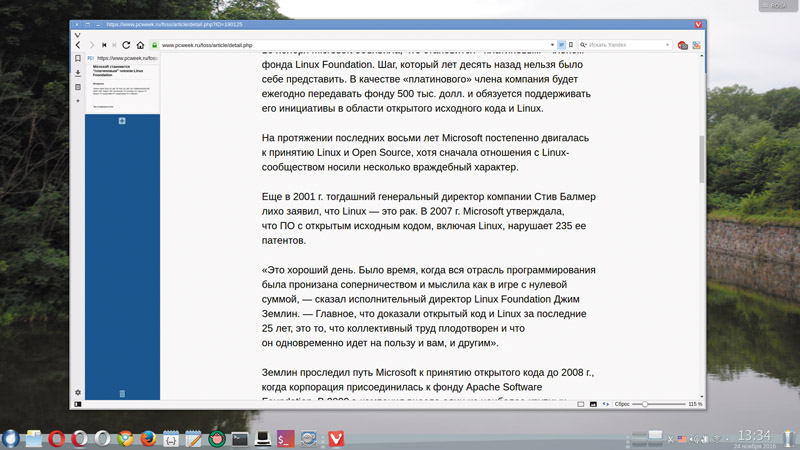
Task: Click the Vivaldi logo in title bar corner
Action: point(698,24)
